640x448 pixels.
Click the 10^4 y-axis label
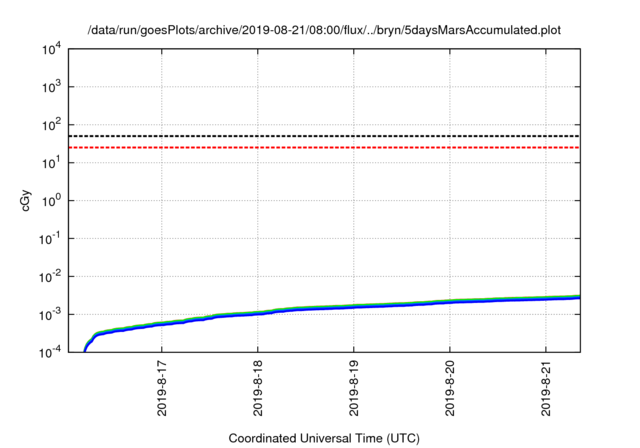coord(51,50)
